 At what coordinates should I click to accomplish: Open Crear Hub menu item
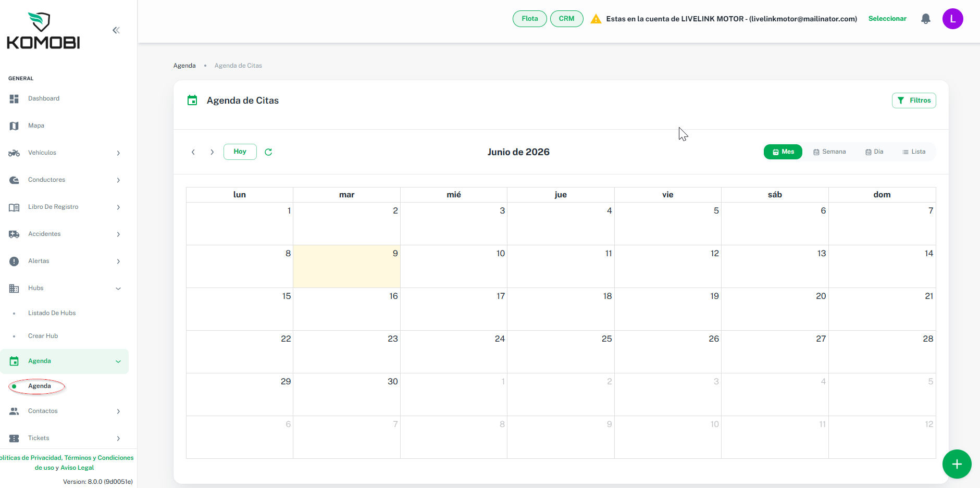[x=43, y=336]
